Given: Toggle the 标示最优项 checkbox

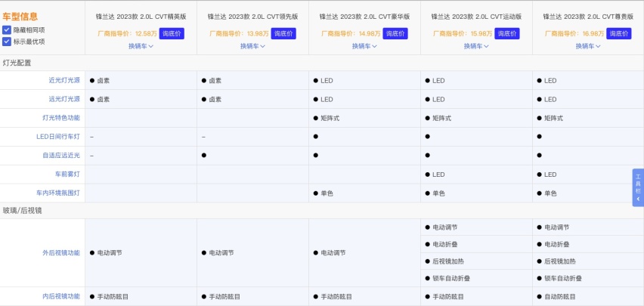Looking at the screenshot, I should tap(7, 41).
